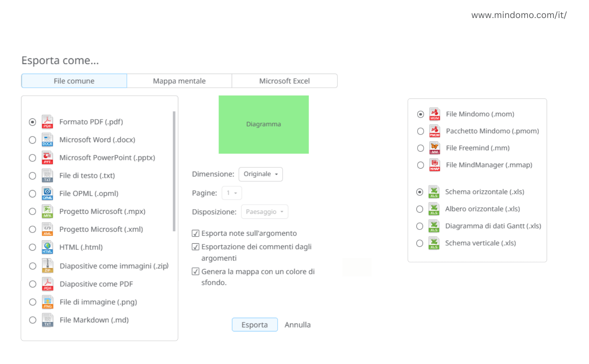Open the Dimensione Originale dropdown
Viewport: 589px width, 364px height.
coord(260,174)
